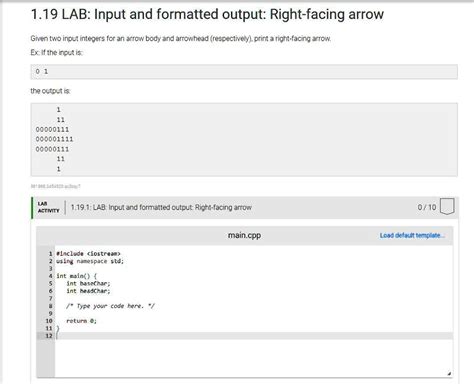Open the Load default template link
474x384 pixels.
tap(412, 235)
